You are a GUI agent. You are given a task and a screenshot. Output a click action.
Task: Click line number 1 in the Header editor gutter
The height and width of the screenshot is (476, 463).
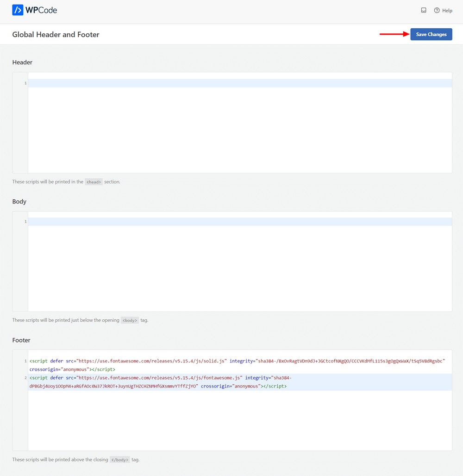click(x=25, y=83)
